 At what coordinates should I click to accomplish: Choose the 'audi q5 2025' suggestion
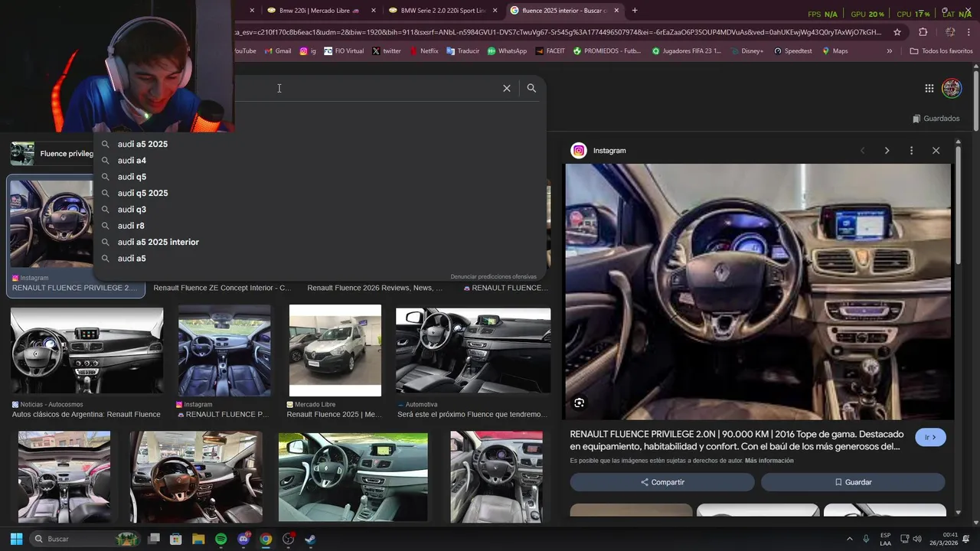click(x=319, y=193)
